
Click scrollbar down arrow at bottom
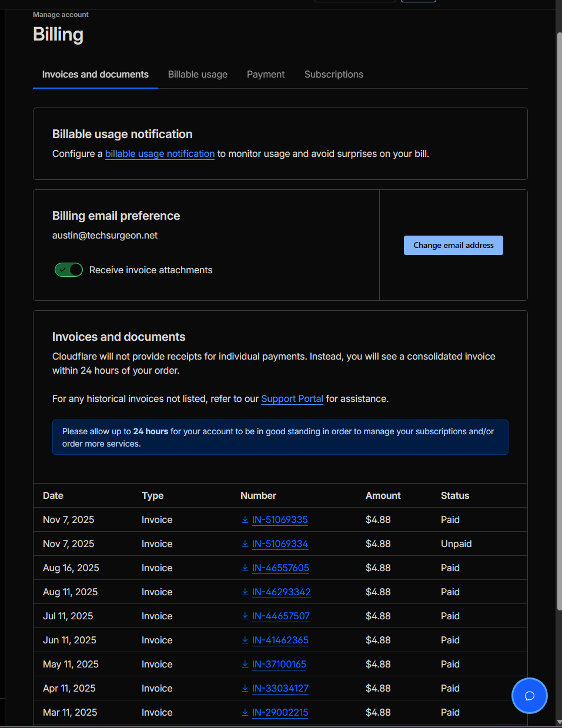coord(559,723)
